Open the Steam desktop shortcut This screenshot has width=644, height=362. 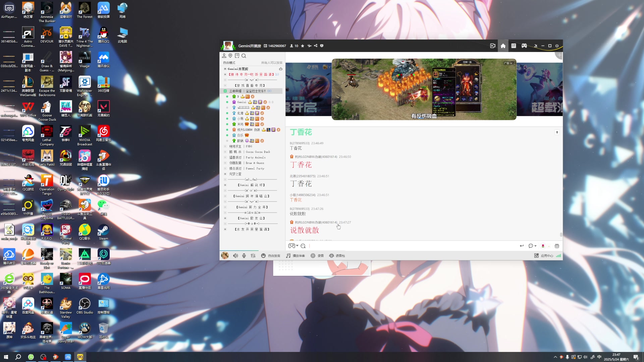(103, 232)
